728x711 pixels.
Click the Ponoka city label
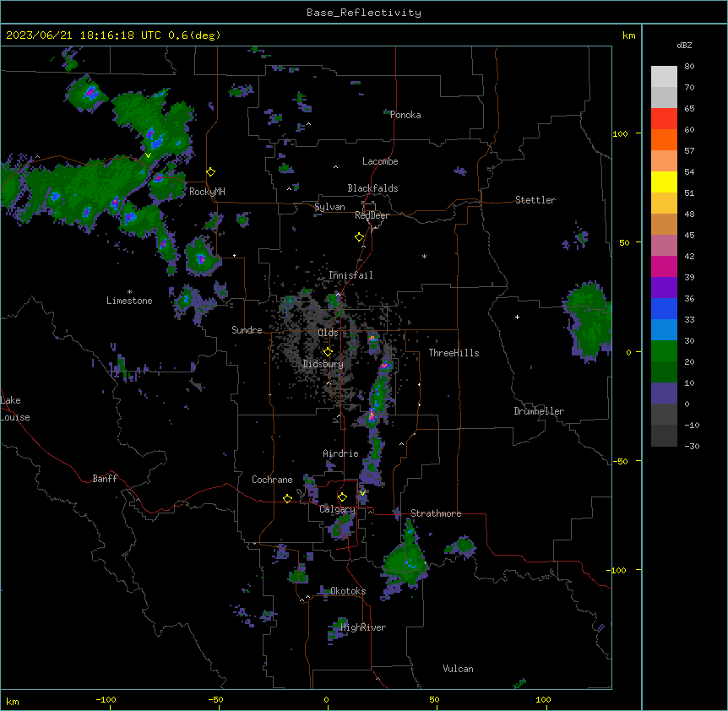405,115
